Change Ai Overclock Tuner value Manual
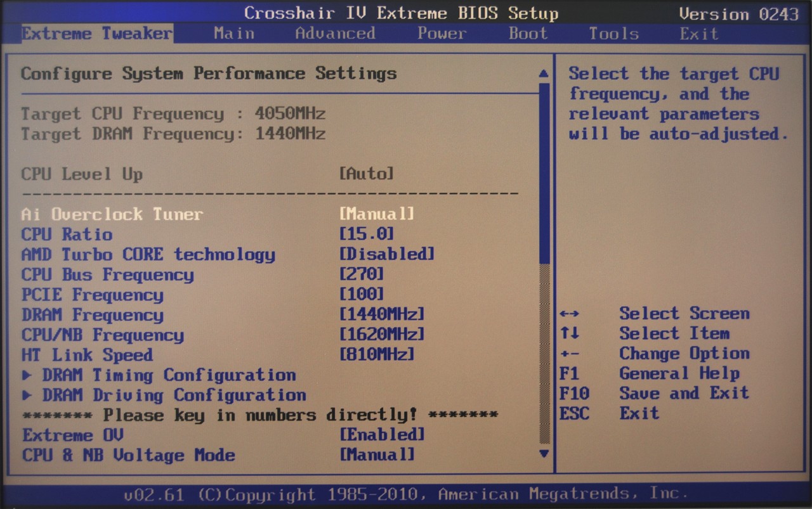This screenshot has width=812, height=509. (x=377, y=214)
